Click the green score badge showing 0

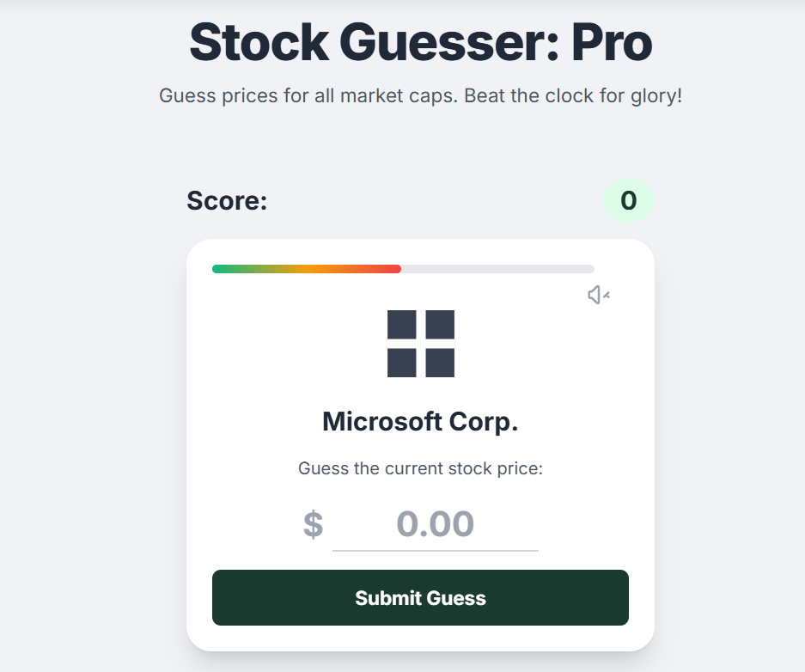tap(628, 201)
